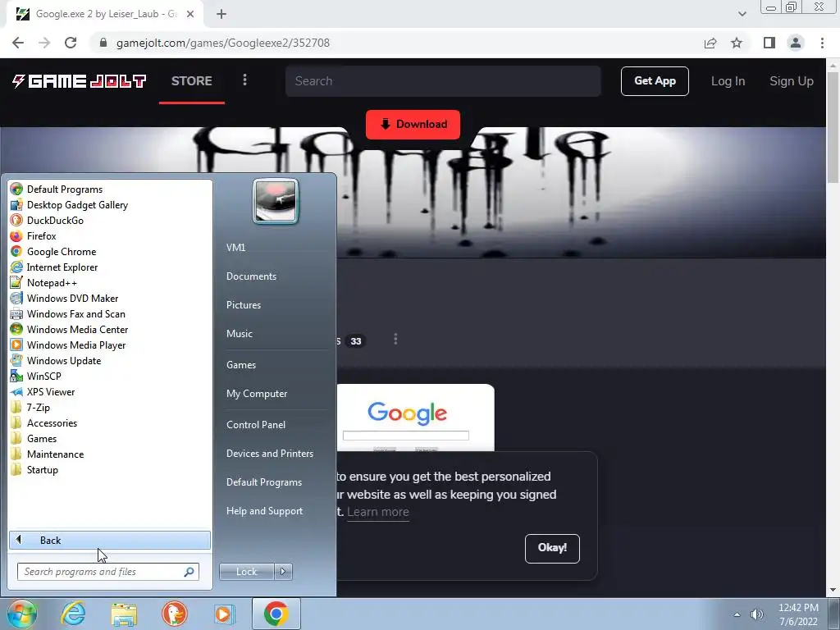840x630 pixels.
Task: Open Music from the Start menu
Action: pos(239,333)
